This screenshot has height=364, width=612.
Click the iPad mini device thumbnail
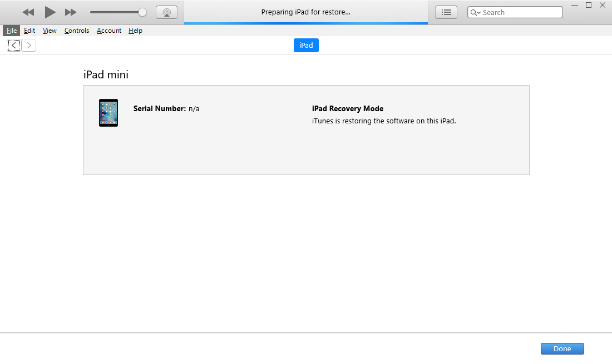(x=108, y=113)
